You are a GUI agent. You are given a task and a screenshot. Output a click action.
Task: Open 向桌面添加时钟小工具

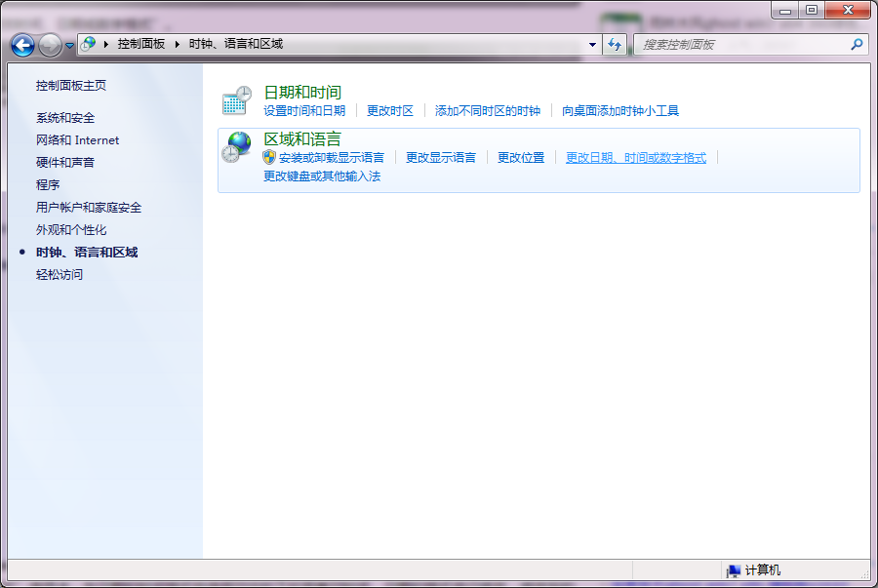tap(621, 110)
